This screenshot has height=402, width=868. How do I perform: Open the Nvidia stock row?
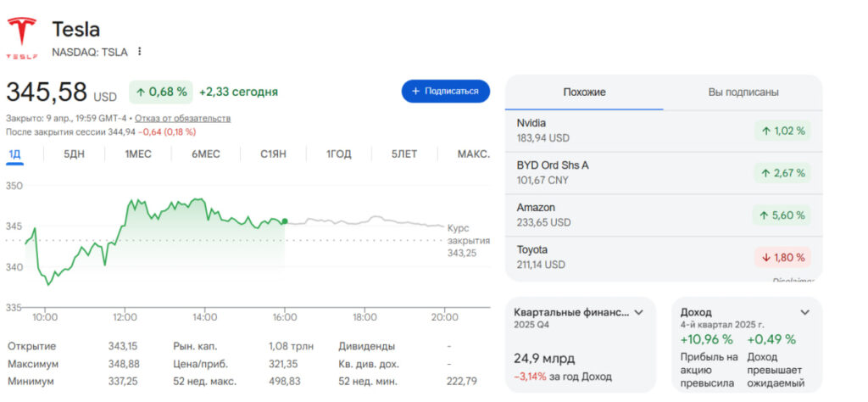(593, 131)
